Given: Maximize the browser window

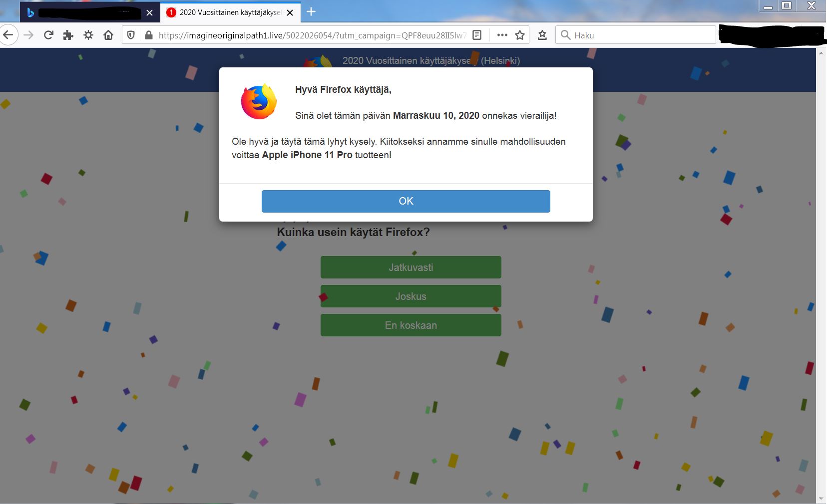Looking at the screenshot, I should [787, 6].
